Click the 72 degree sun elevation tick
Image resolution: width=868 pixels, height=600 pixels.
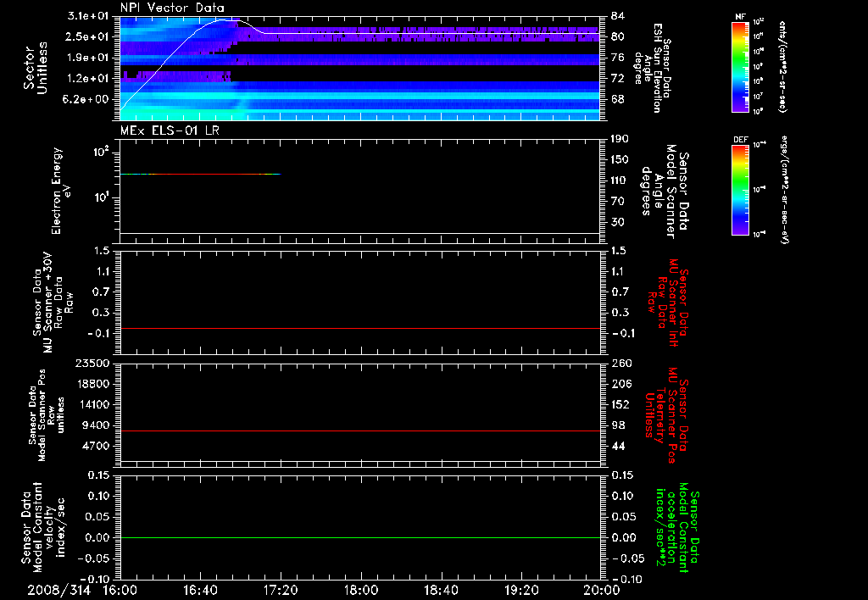[617, 79]
